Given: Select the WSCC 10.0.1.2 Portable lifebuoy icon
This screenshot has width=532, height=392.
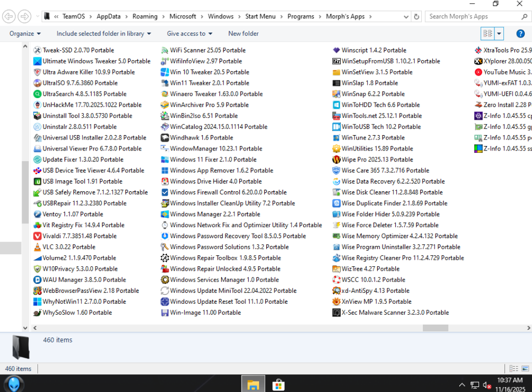Looking at the screenshot, I should pos(336,280).
